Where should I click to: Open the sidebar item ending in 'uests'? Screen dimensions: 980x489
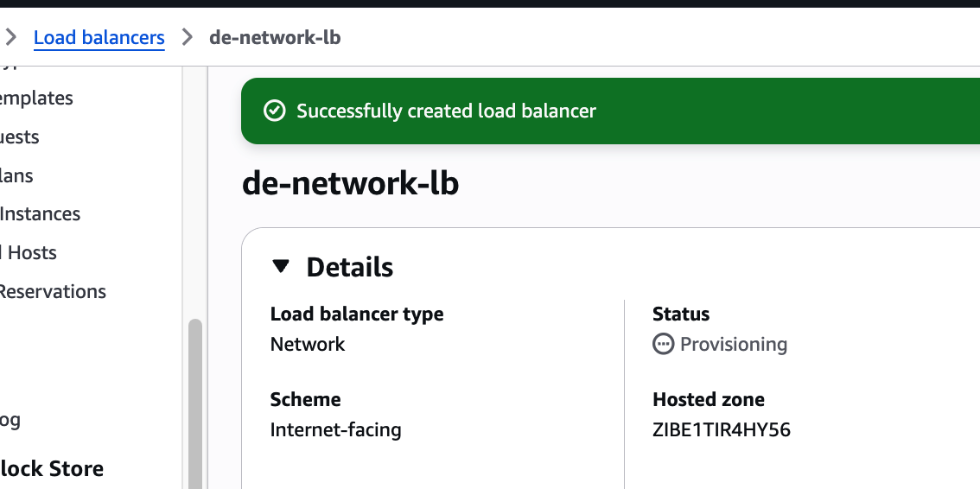20,137
